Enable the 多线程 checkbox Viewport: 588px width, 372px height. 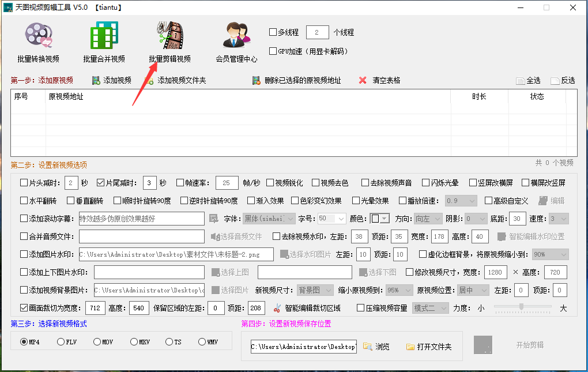(273, 32)
